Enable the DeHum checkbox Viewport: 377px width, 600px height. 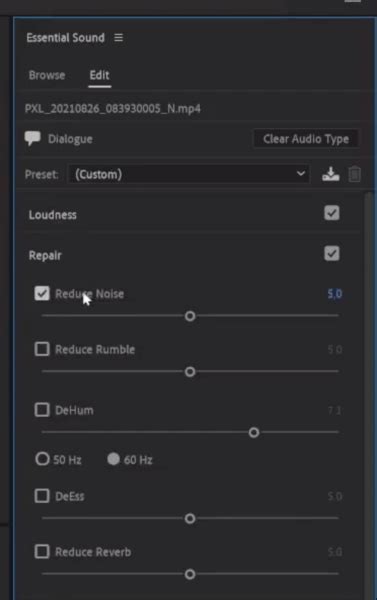(x=42, y=410)
